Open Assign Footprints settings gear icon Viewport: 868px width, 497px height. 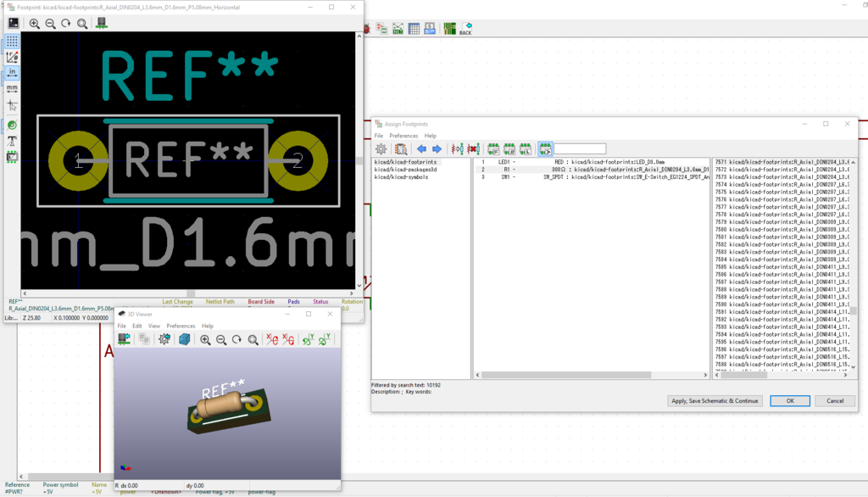tap(381, 149)
